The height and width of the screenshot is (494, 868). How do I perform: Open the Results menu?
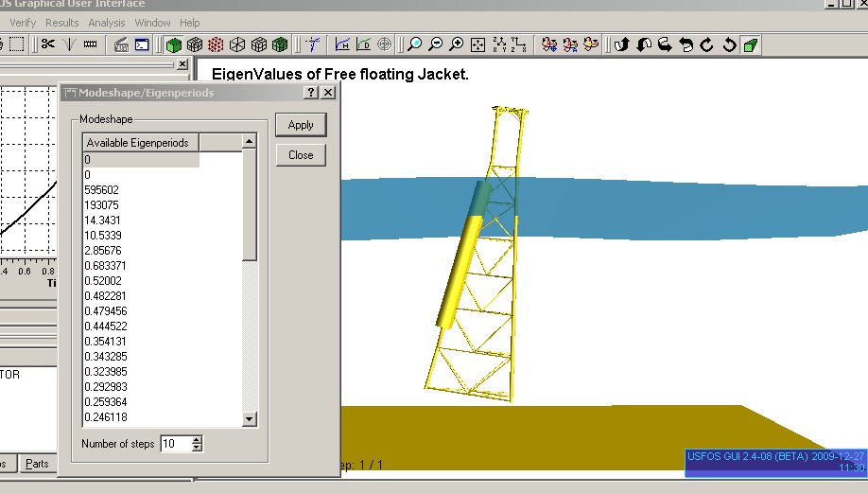(x=62, y=23)
